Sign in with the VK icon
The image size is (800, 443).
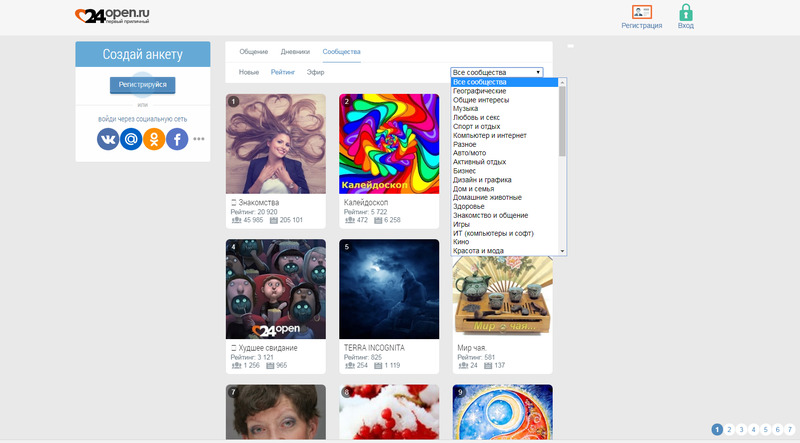click(108, 139)
